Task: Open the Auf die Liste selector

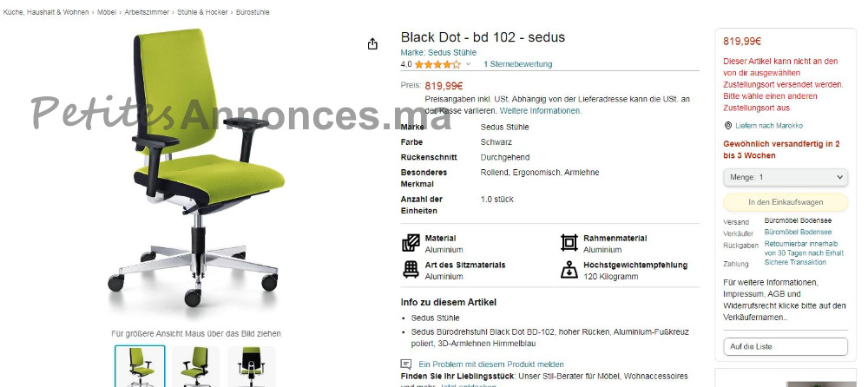Action: click(x=785, y=346)
